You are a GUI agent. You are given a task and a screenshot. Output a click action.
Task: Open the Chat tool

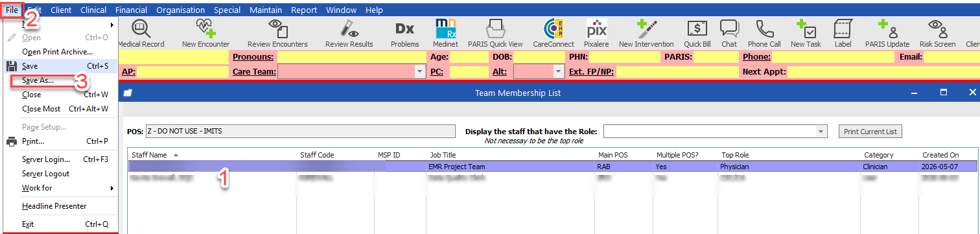coord(729,34)
